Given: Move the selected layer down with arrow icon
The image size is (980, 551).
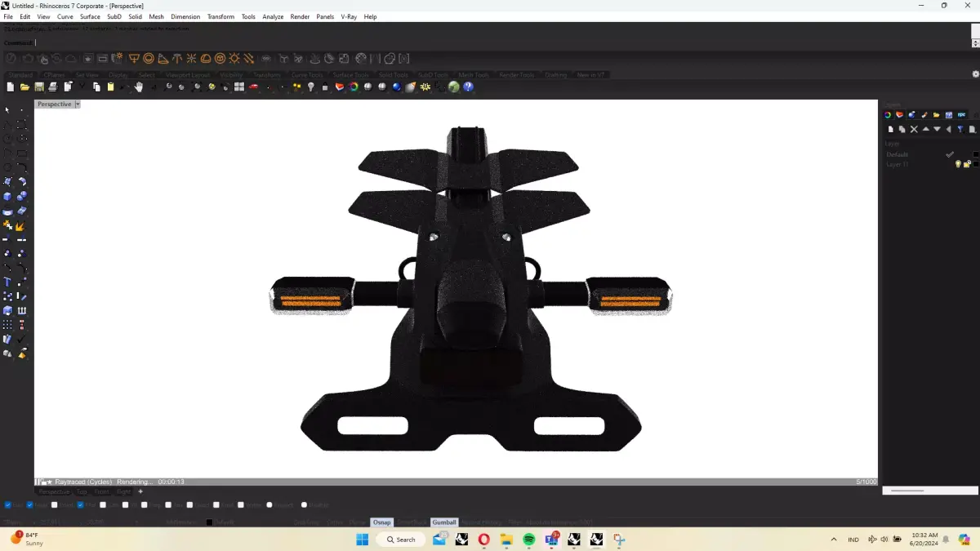Looking at the screenshot, I should [x=937, y=129].
